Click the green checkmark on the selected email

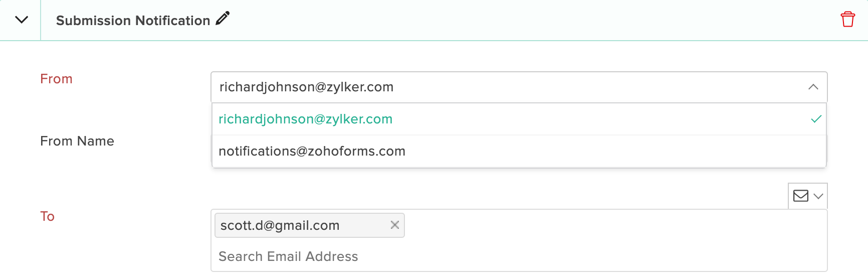pyautogui.click(x=816, y=119)
